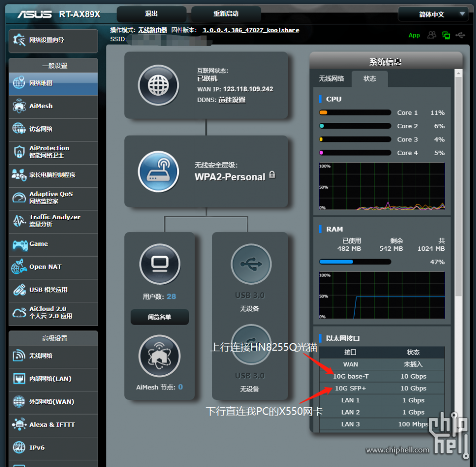Click the wireless router icon
Screen dimensions: 476x467
158,172
